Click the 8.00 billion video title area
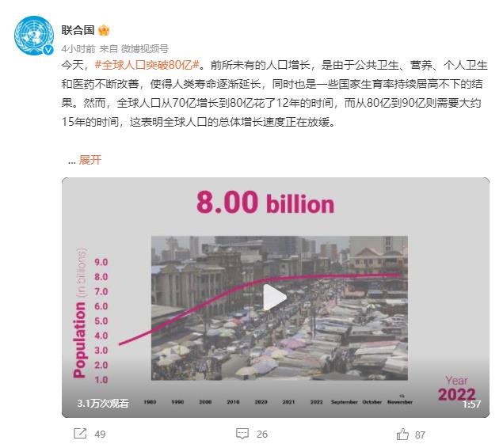 click(265, 202)
